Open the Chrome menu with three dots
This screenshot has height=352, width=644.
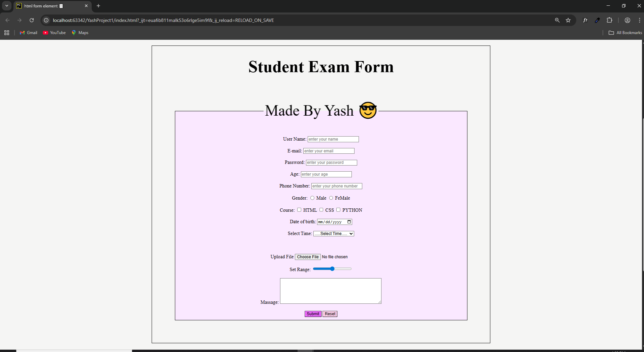(639, 20)
